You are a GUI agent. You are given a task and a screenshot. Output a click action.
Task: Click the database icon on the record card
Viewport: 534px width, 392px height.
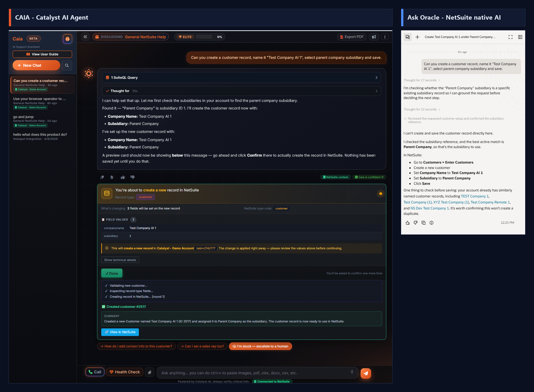(x=107, y=193)
